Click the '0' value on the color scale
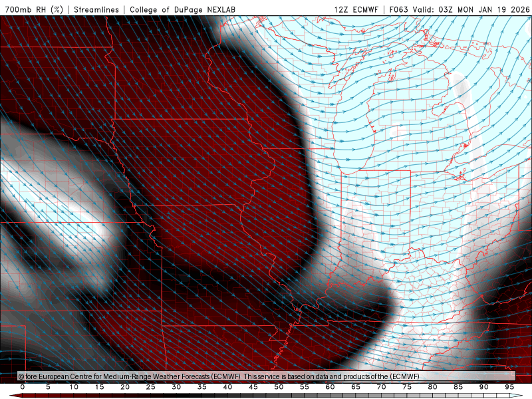The height and width of the screenshot is (399, 532). pos(23,387)
